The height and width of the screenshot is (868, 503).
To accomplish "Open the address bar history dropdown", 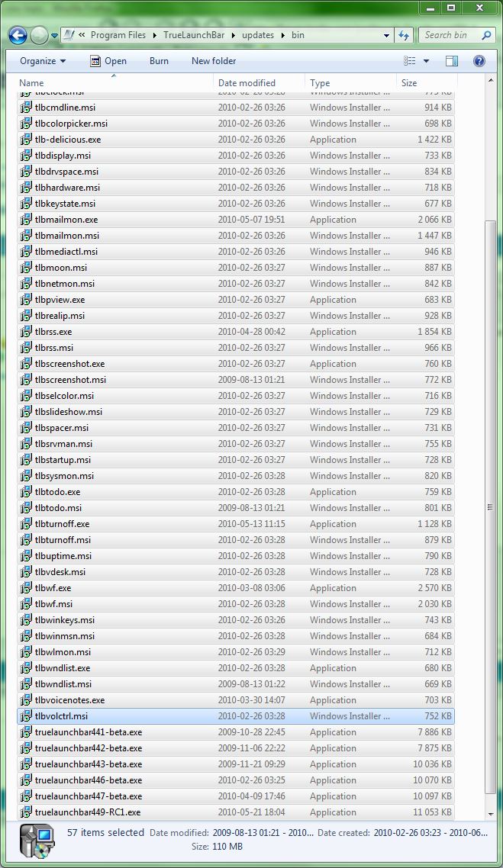I will [x=386, y=35].
